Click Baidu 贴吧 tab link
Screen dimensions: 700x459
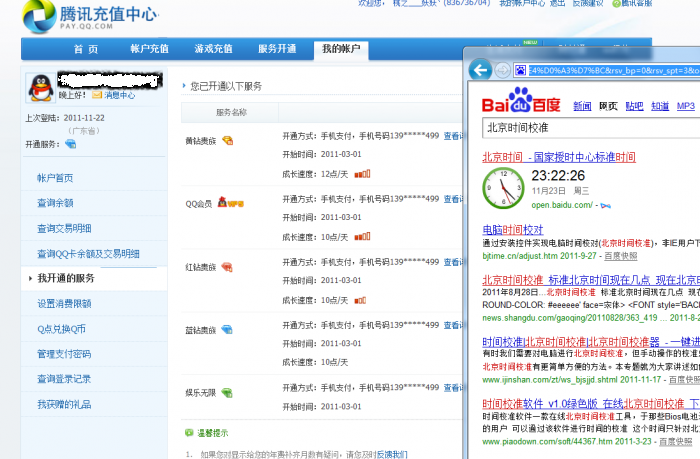click(x=634, y=106)
